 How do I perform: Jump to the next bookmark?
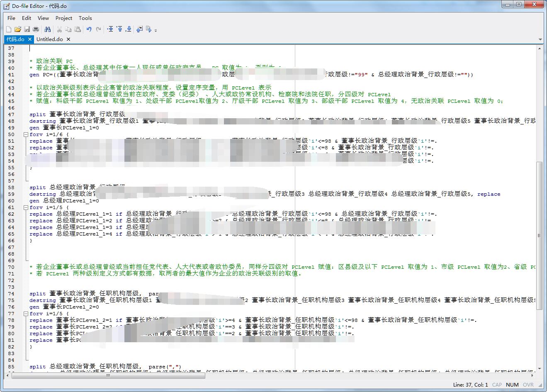pos(129,29)
